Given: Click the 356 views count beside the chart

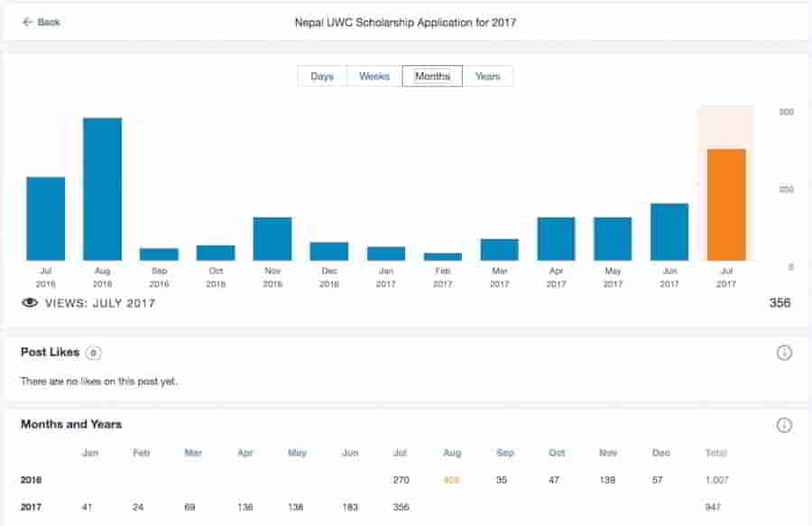Looking at the screenshot, I should pos(780,303).
